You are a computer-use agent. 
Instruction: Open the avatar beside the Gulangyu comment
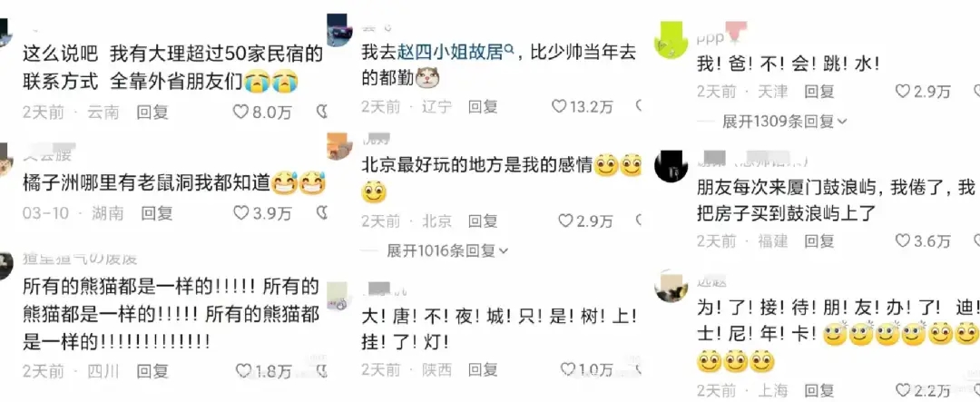pyautogui.click(x=671, y=166)
